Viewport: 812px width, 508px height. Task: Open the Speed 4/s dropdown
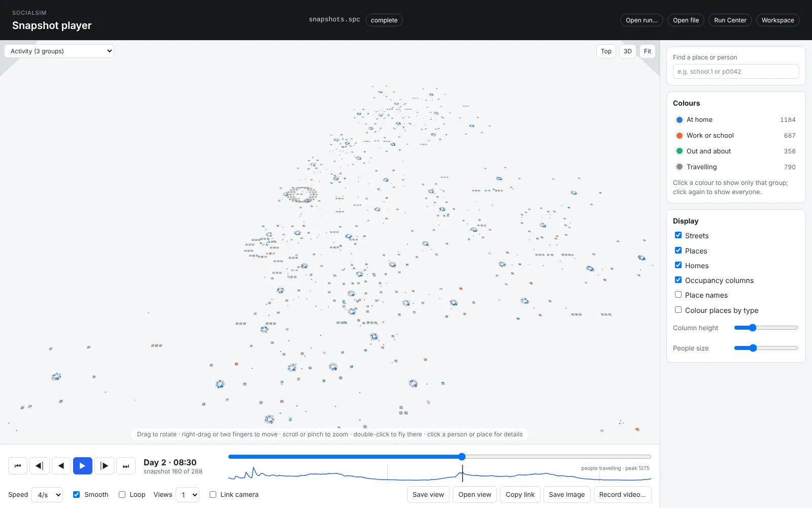(47, 495)
